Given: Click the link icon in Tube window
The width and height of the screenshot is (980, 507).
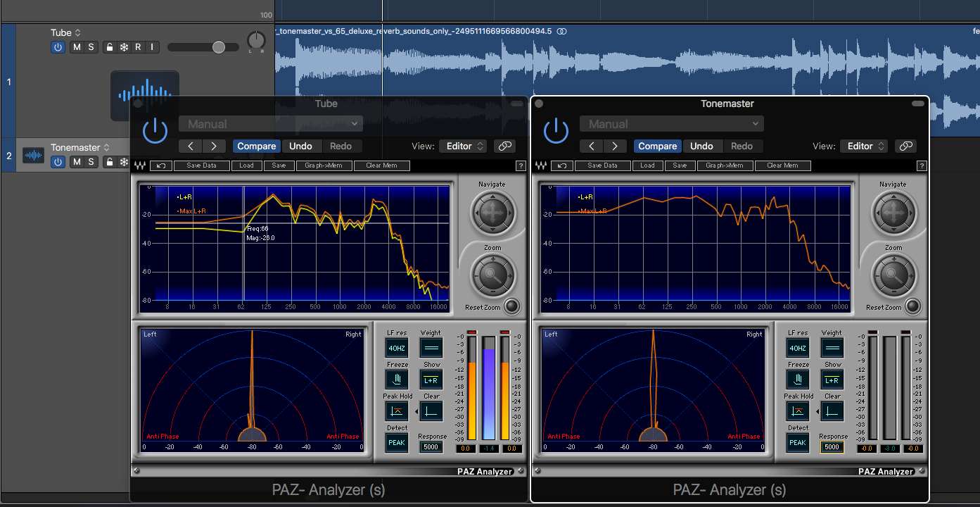Looking at the screenshot, I should click(504, 146).
